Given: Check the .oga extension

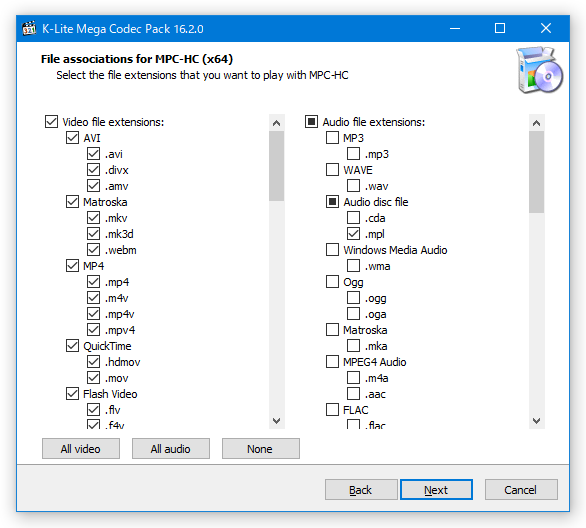Looking at the screenshot, I should (x=354, y=314).
